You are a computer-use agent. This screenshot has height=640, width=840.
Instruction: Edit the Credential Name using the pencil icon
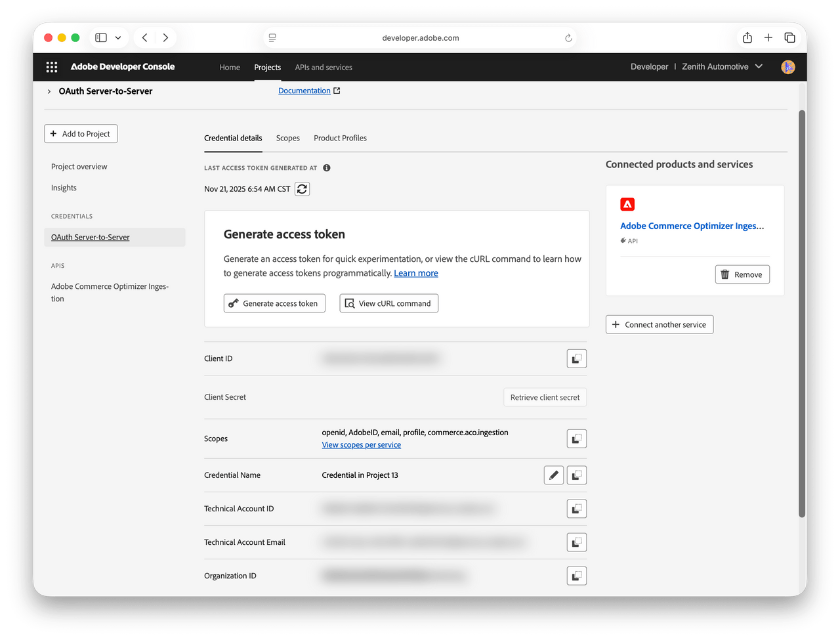[553, 475]
